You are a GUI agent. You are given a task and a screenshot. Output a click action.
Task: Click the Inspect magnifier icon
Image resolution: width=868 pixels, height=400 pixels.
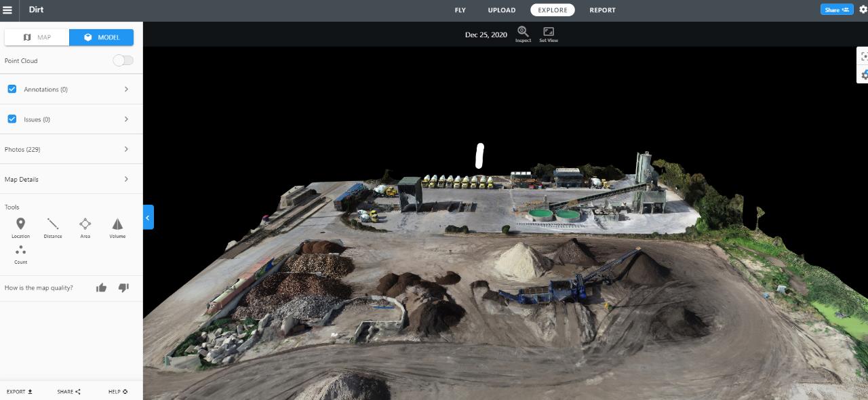(x=523, y=32)
